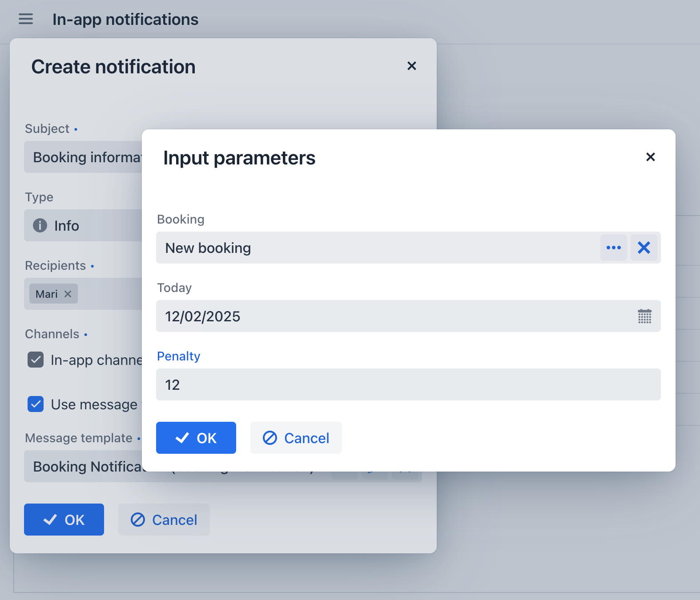Click the Input parameters heading
Image resolution: width=700 pixels, height=600 pixels.
[239, 158]
